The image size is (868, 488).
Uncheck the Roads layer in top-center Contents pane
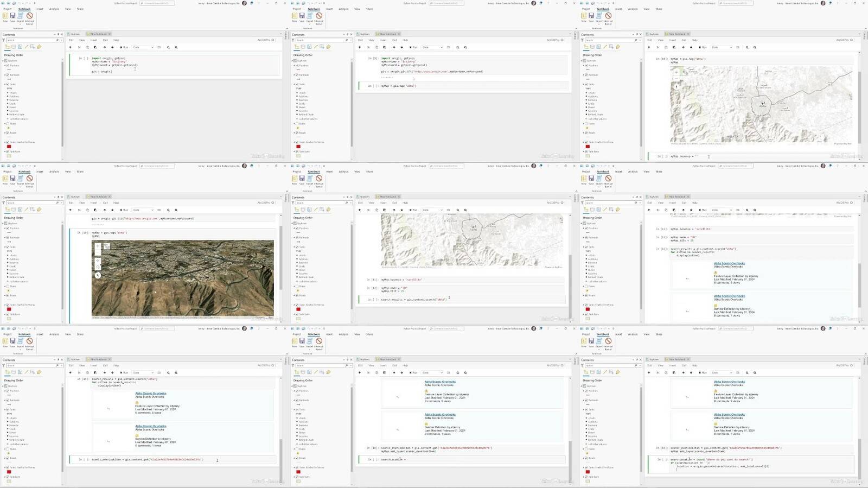[x=297, y=133]
